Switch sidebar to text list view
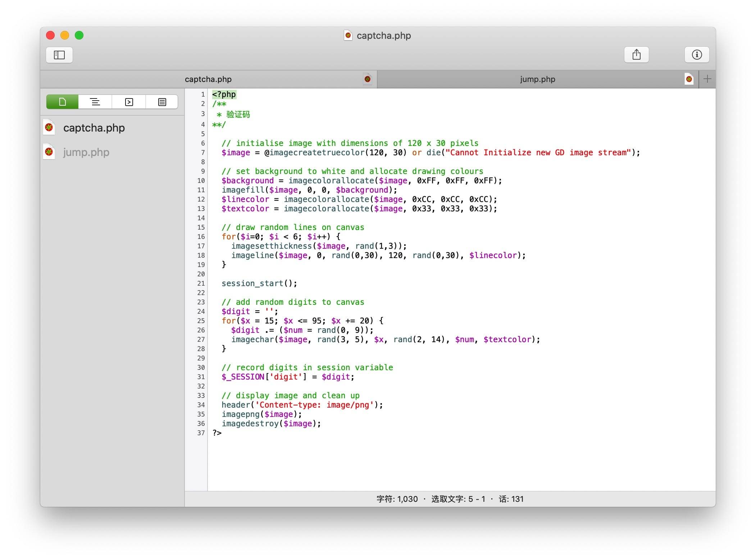The height and width of the screenshot is (560, 756). [162, 102]
